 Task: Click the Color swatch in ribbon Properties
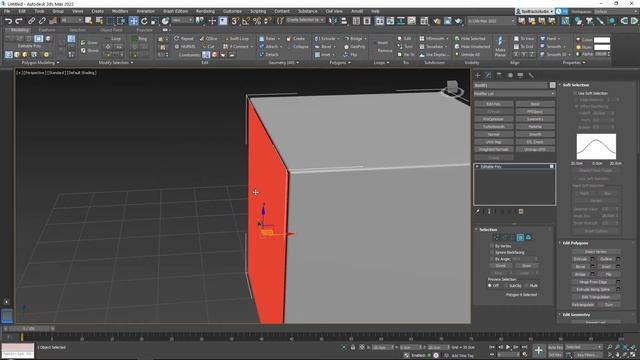(x=602, y=40)
